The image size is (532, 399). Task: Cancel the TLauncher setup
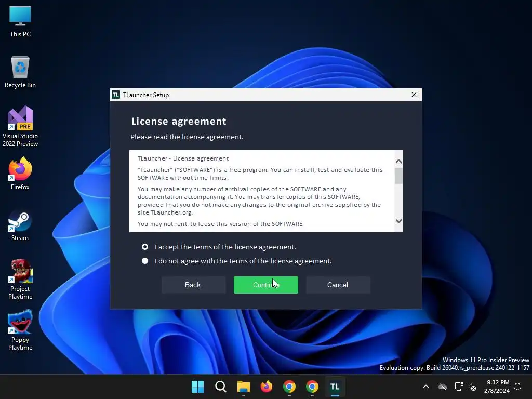338,285
